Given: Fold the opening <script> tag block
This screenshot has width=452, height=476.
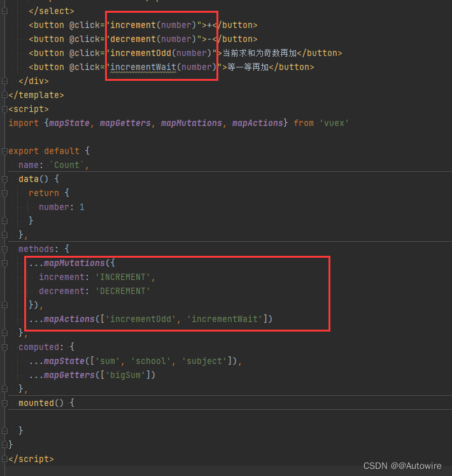Looking at the screenshot, I should click(4, 109).
